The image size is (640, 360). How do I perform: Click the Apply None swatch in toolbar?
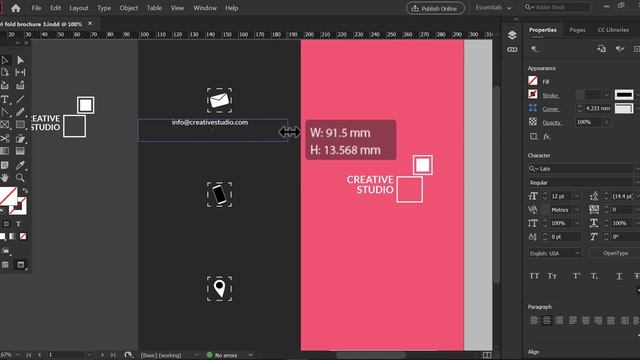pyautogui.click(x=23, y=236)
